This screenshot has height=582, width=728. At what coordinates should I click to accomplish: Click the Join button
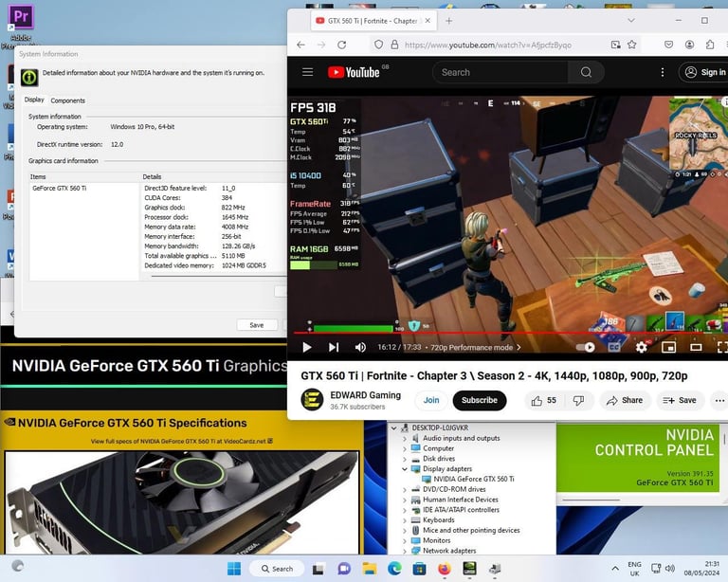tap(431, 400)
